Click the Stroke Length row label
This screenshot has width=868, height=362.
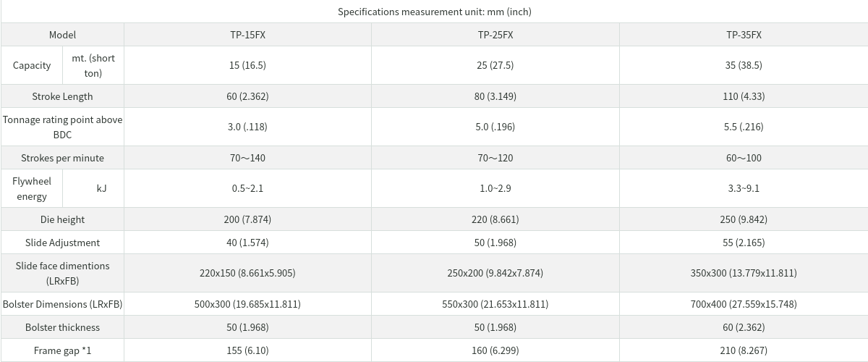click(62, 96)
